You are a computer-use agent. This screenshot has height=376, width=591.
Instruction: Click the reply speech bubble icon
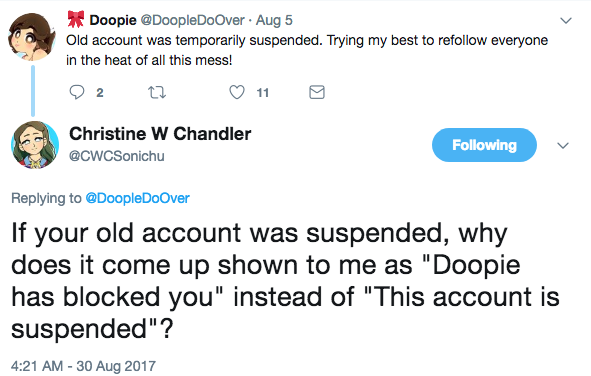(77, 92)
